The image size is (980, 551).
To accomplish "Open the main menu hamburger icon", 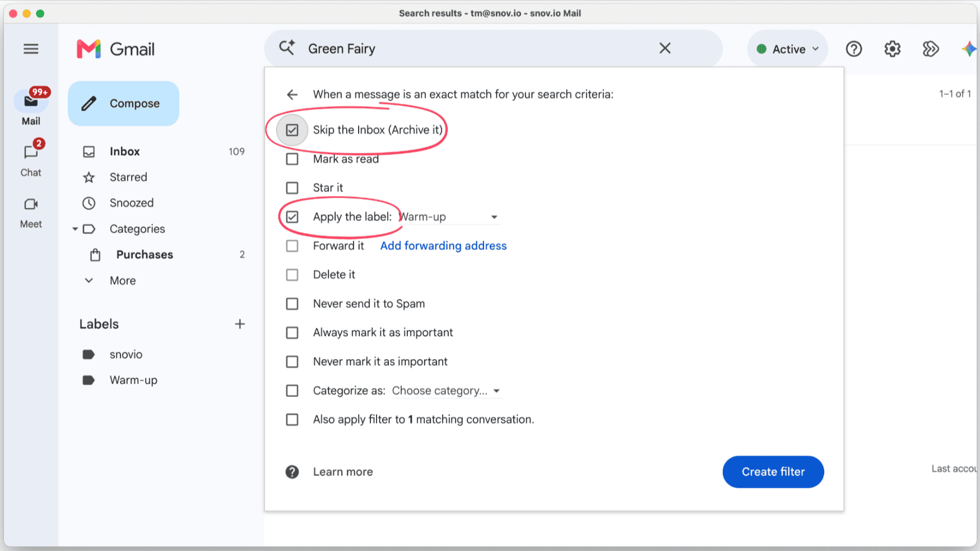I will pyautogui.click(x=31, y=49).
